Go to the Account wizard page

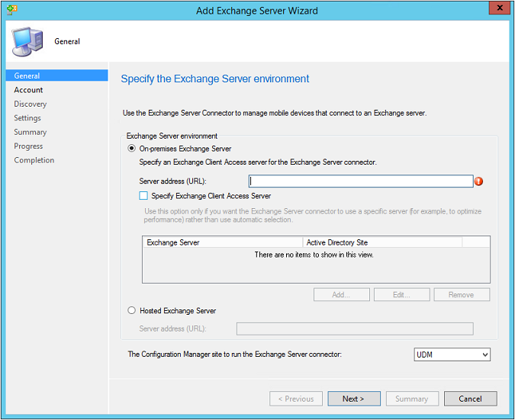(x=28, y=90)
